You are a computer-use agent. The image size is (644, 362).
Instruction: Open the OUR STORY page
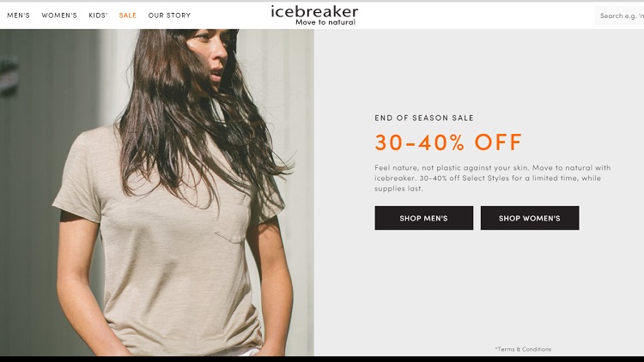pyautogui.click(x=169, y=15)
